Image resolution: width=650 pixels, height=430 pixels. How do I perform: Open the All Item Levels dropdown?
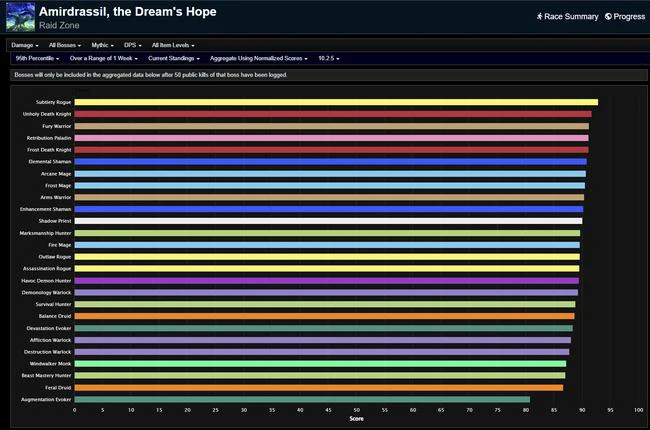tap(173, 45)
